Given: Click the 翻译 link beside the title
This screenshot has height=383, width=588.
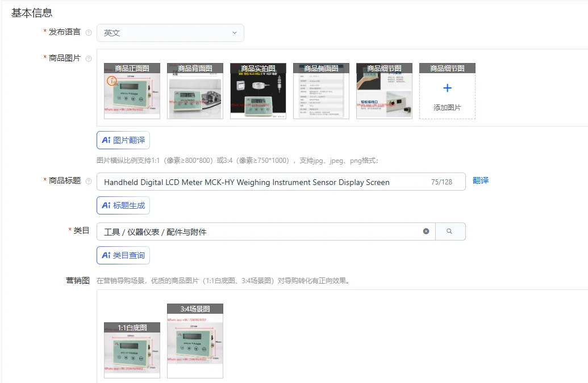Looking at the screenshot, I should click(x=481, y=180).
